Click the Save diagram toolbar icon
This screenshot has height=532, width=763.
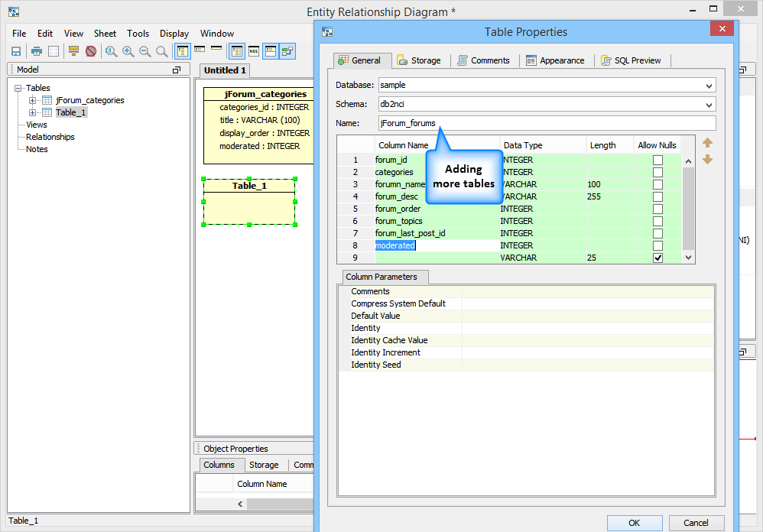click(x=16, y=51)
